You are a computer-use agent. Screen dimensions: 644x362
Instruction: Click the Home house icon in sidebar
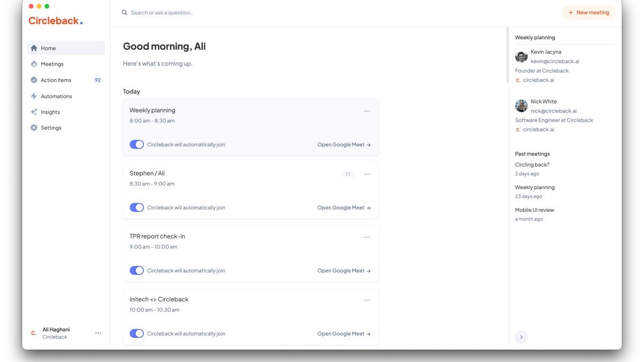coord(34,48)
